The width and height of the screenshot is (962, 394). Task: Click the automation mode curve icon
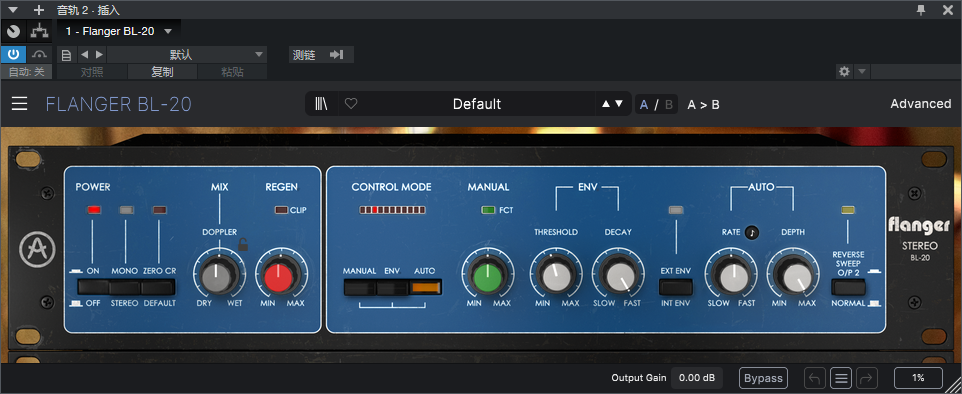point(39,55)
